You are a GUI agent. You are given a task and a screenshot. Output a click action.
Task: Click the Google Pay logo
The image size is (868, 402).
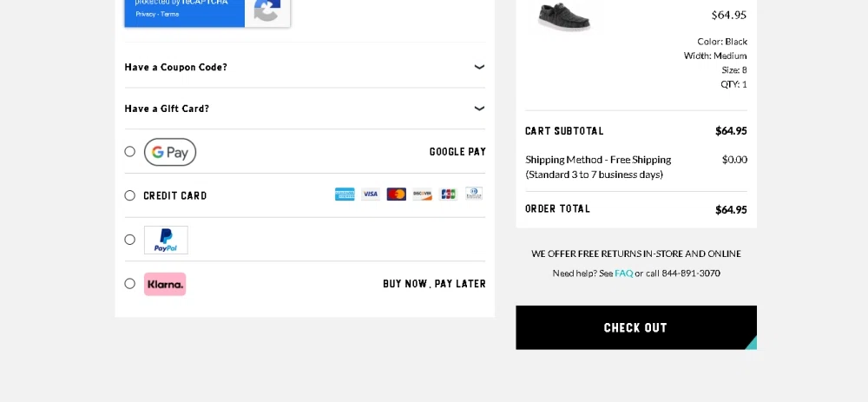(x=170, y=152)
